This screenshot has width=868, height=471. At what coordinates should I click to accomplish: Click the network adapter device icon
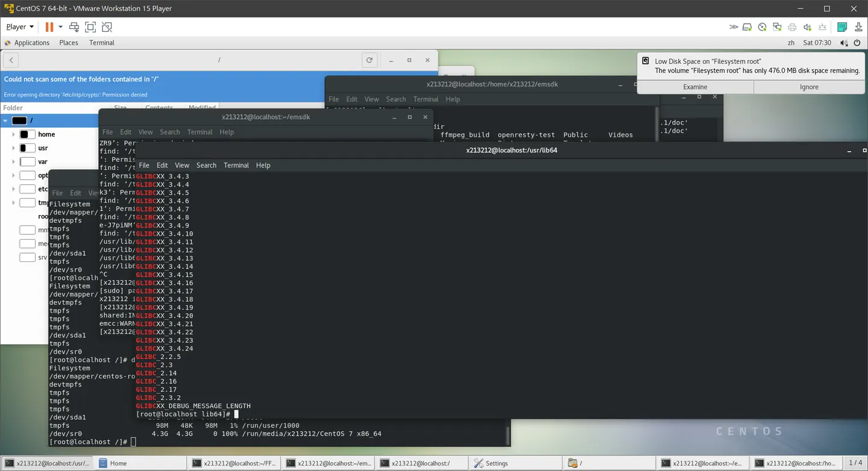click(x=778, y=27)
